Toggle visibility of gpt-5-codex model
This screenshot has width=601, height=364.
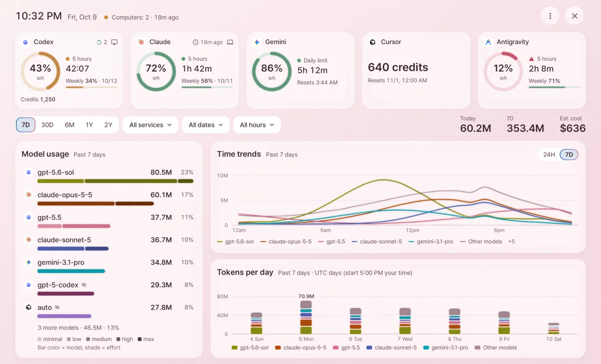(84, 285)
